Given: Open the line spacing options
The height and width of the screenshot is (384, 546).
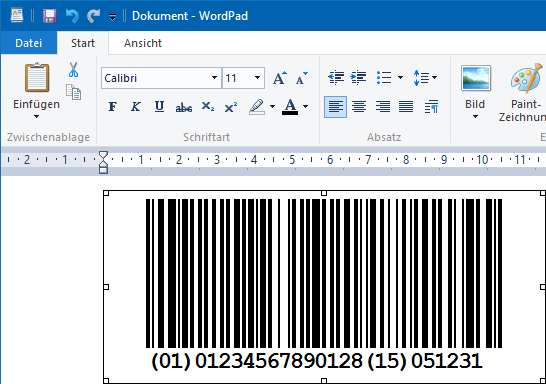Looking at the screenshot, I should (x=425, y=78).
